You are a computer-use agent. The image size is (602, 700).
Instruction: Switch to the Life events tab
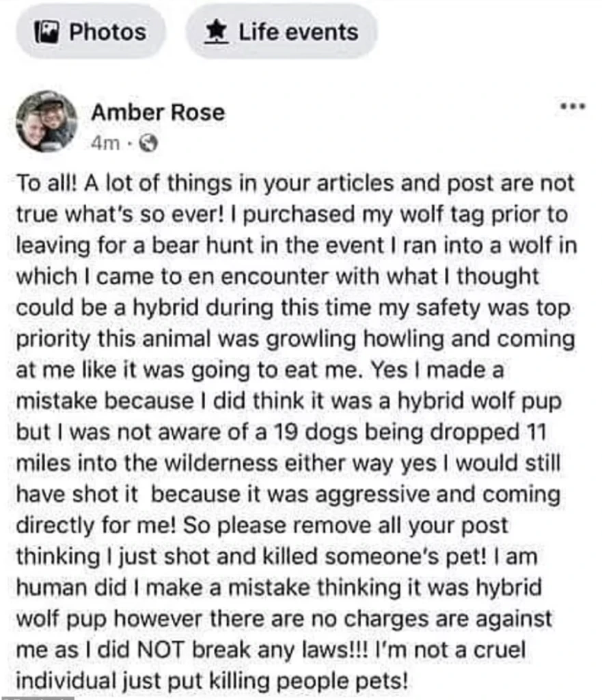pos(282,32)
